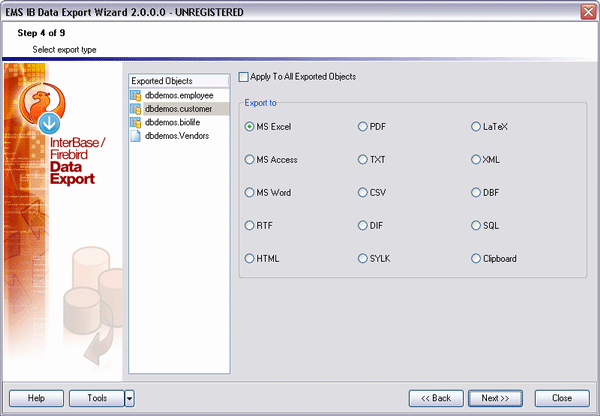
Task: Close the Export Wizard window
Action: point(588,12)
